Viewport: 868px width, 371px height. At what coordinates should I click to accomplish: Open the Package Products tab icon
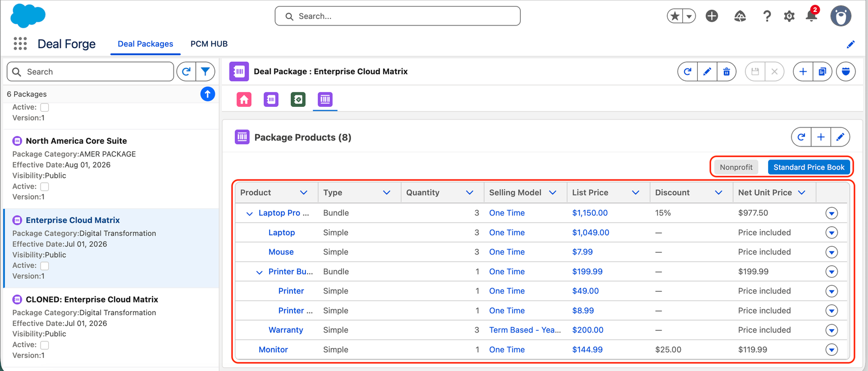325,99
